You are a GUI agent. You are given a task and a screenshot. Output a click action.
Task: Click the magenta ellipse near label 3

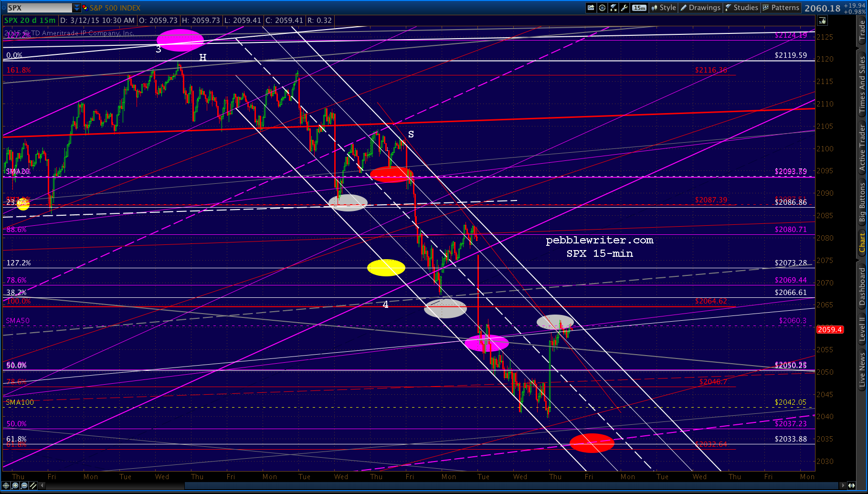(180, 40)
